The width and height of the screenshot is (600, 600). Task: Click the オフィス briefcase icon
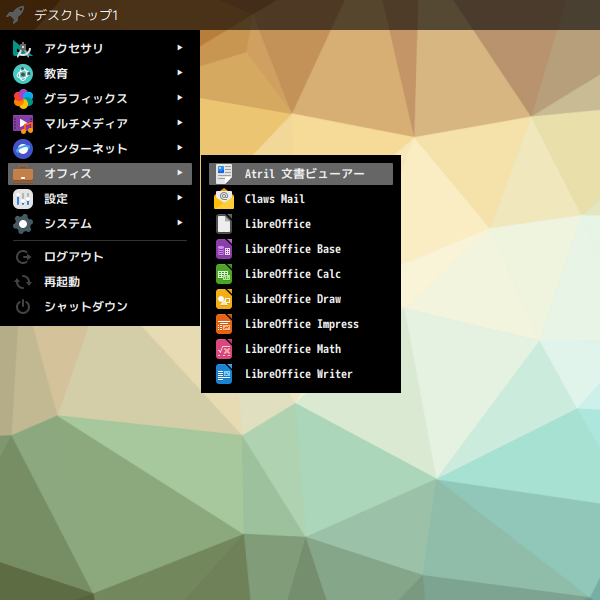click(x=23, y=174)
